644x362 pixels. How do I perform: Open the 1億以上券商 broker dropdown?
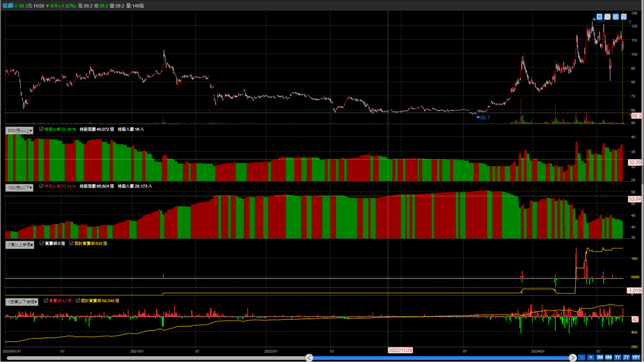pos(20,244)
